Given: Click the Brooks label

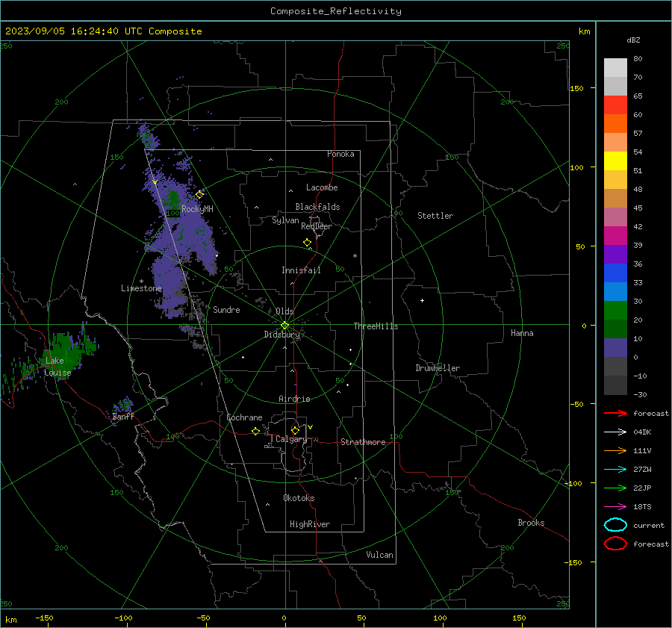Looking at the screenshot, I should 531,523.
